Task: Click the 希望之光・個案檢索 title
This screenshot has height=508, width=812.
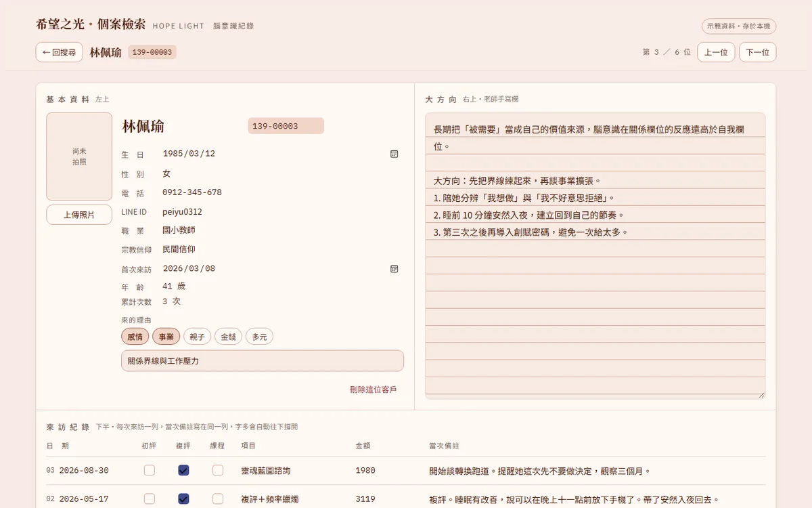Action: click(91, 24)
